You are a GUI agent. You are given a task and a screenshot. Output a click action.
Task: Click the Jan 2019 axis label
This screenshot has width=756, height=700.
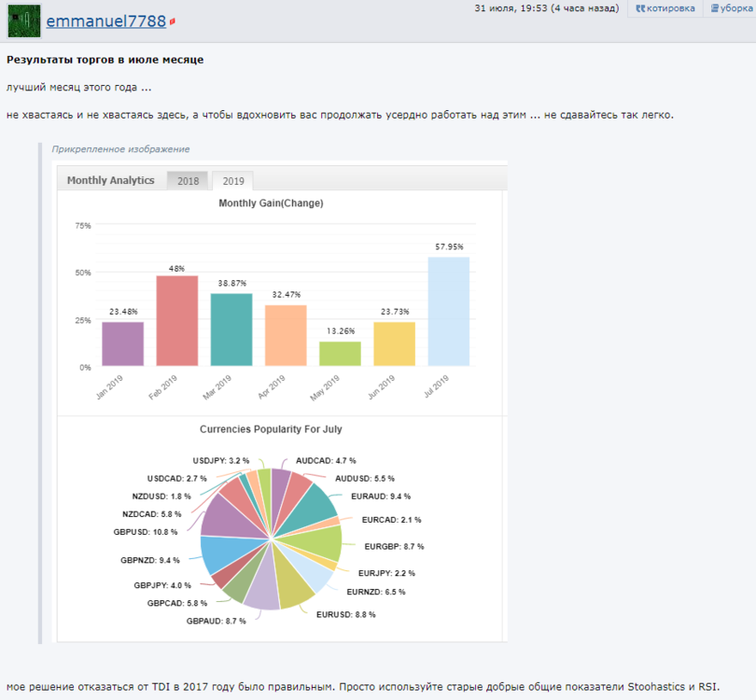tap(110, 386)
